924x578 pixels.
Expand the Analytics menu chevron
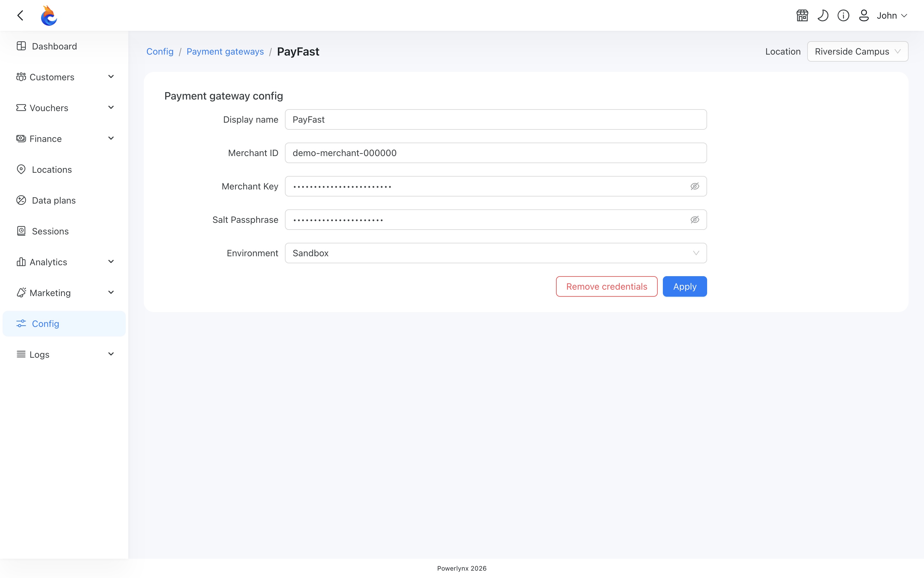pyautogui.click(x=111, y=262)
